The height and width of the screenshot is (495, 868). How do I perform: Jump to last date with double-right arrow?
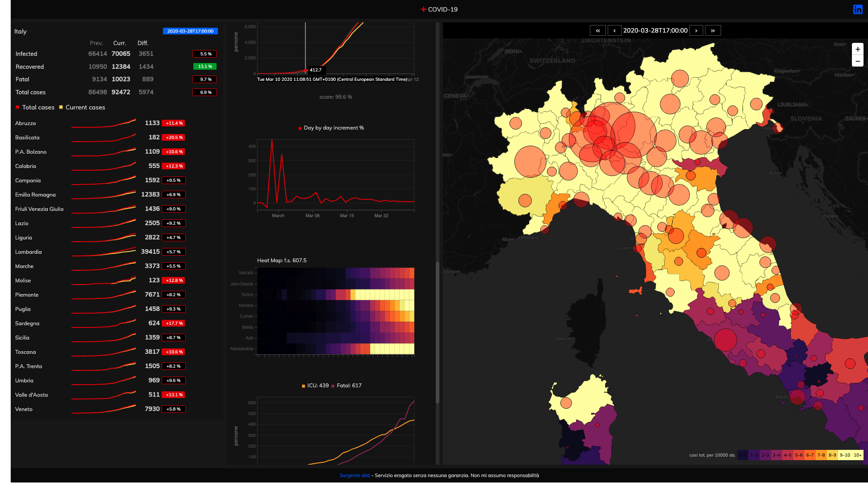[713, 30]
